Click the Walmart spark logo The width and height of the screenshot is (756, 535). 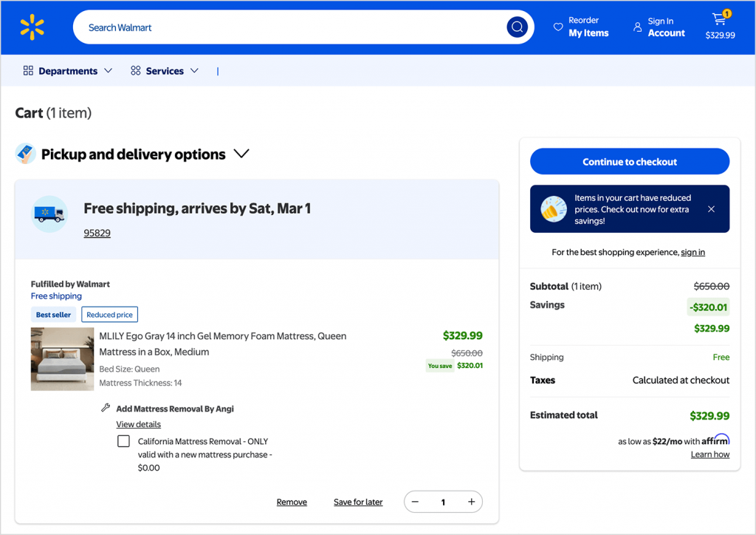[x=31, y=27]
